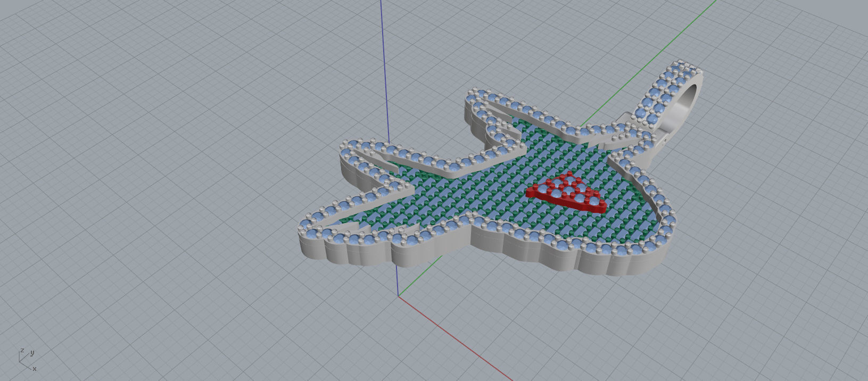Click the world axes icon in corner

[x=28, y=359]
